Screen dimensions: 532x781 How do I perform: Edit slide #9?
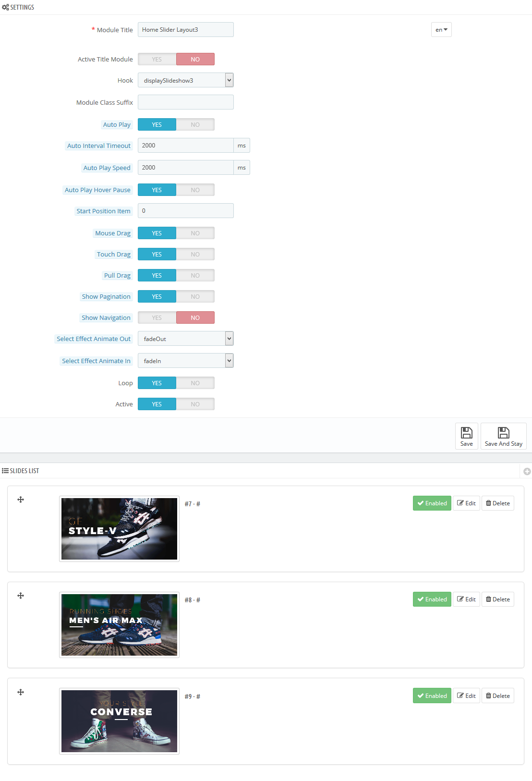[466, 696]
